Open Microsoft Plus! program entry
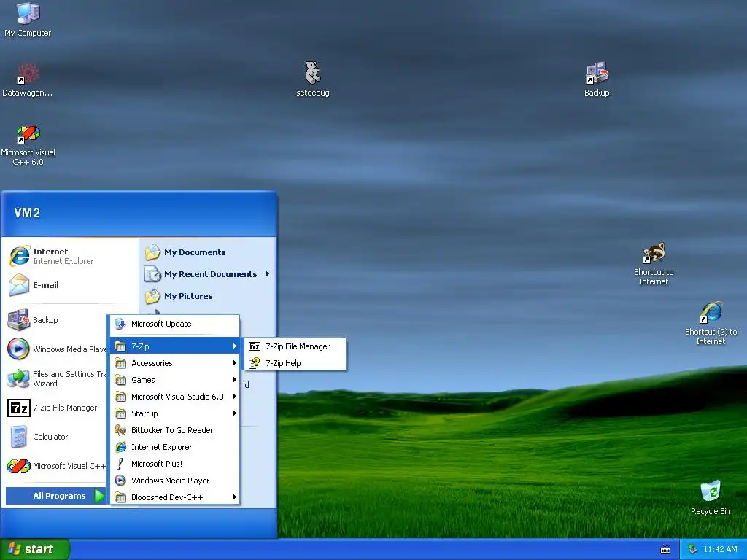 click(x=175, y=463)
